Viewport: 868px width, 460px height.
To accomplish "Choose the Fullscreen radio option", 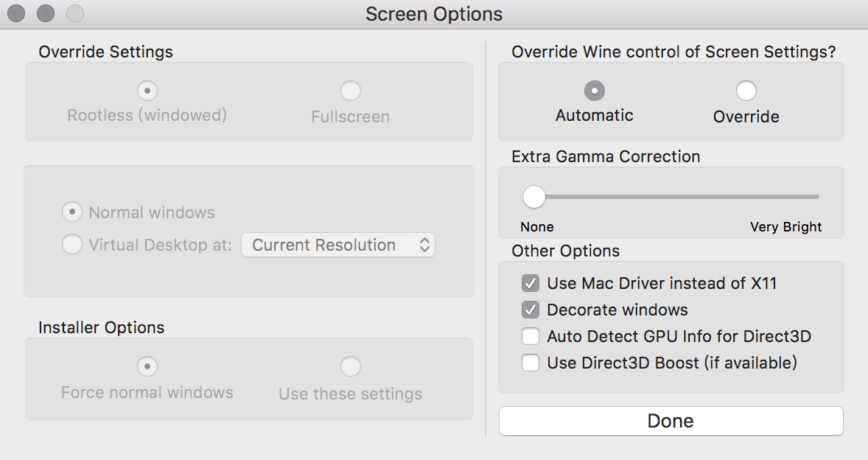I will [350, 91].
